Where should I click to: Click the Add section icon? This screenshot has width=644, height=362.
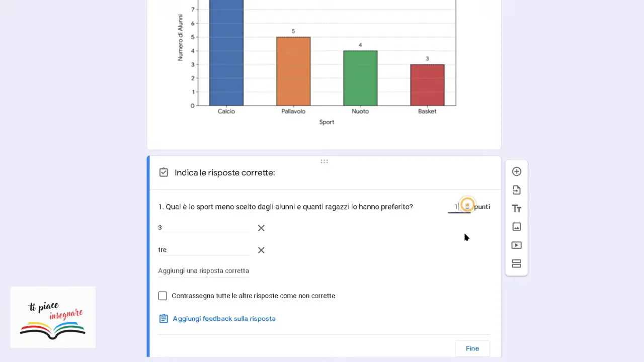[516, 263]
